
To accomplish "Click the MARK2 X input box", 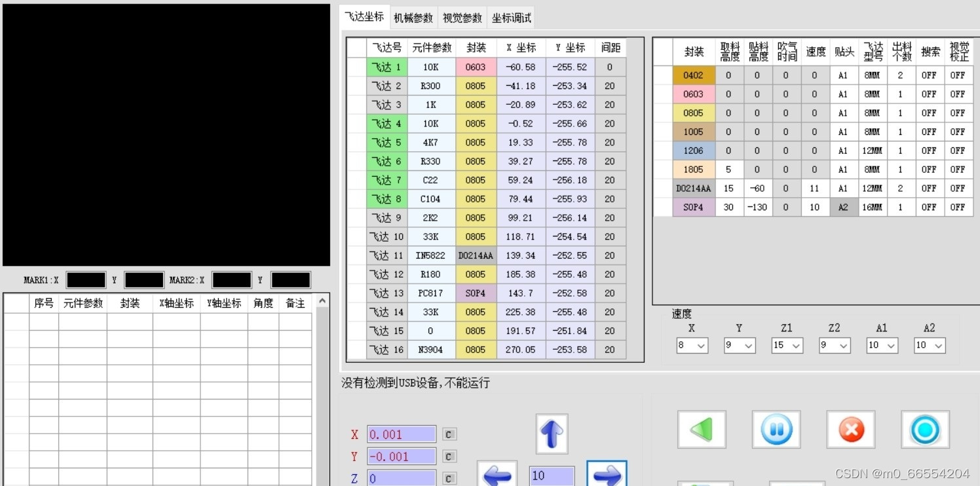I will coord(231,280).
